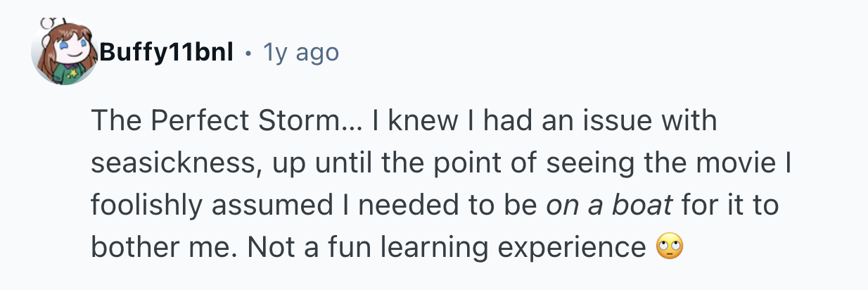The width and height of the screenshot is (868, 290).
Task: Click the dot separator before the timestamp
Action: coord(249,53)
